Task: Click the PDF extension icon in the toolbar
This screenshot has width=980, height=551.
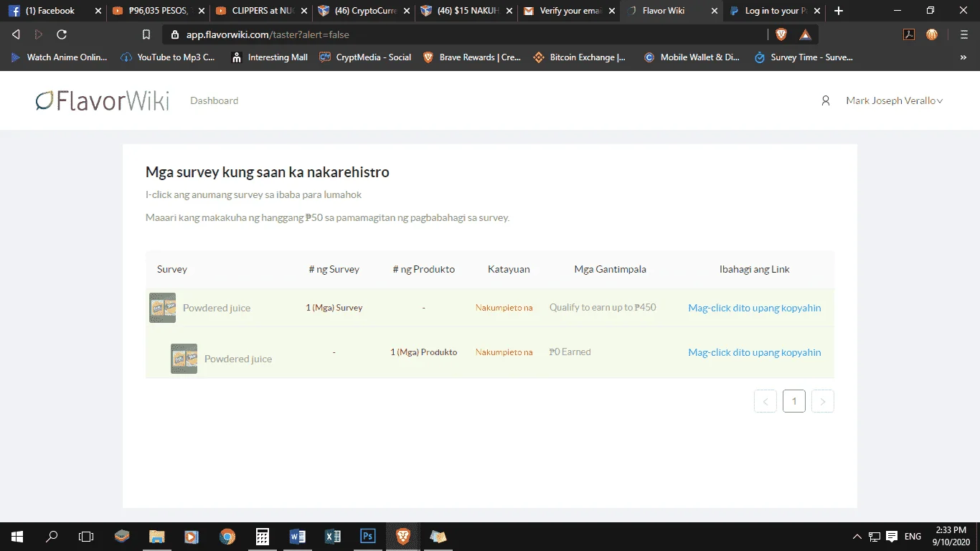Action: click(909, 34)
